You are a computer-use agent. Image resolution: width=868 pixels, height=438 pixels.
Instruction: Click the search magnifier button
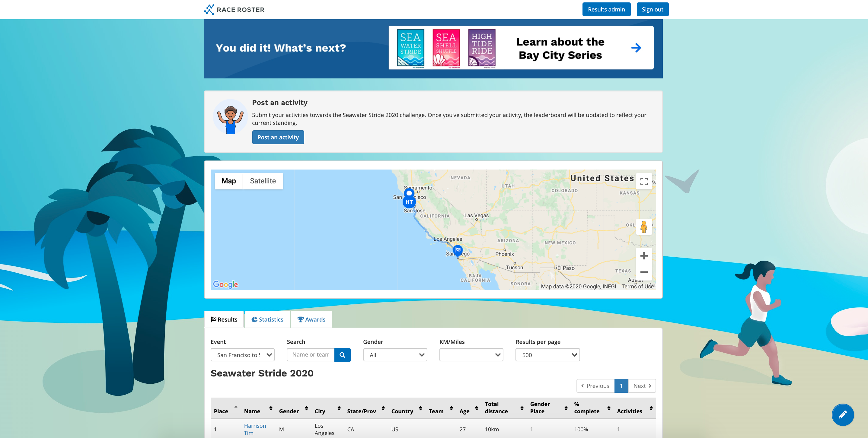(342, 355)
